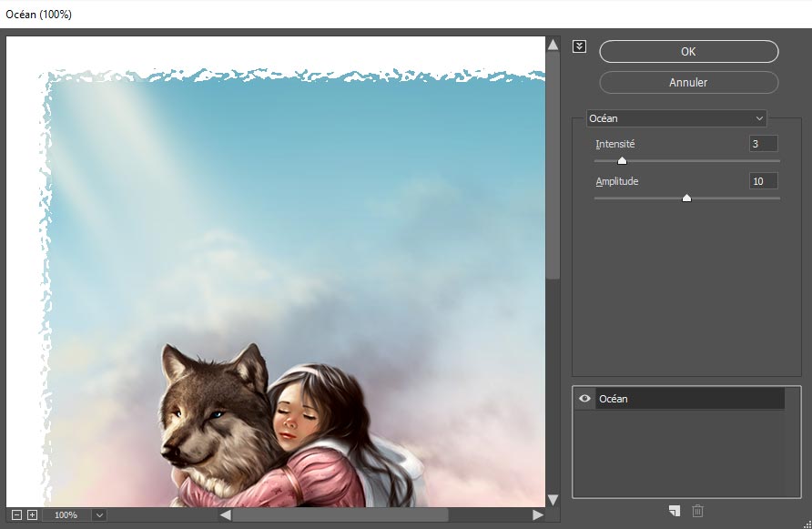The height and width of the screenshot is (529, 812).
Task: Hide the Océan effect layer eye
Action: pyautogui.click(x=584, y=399)
